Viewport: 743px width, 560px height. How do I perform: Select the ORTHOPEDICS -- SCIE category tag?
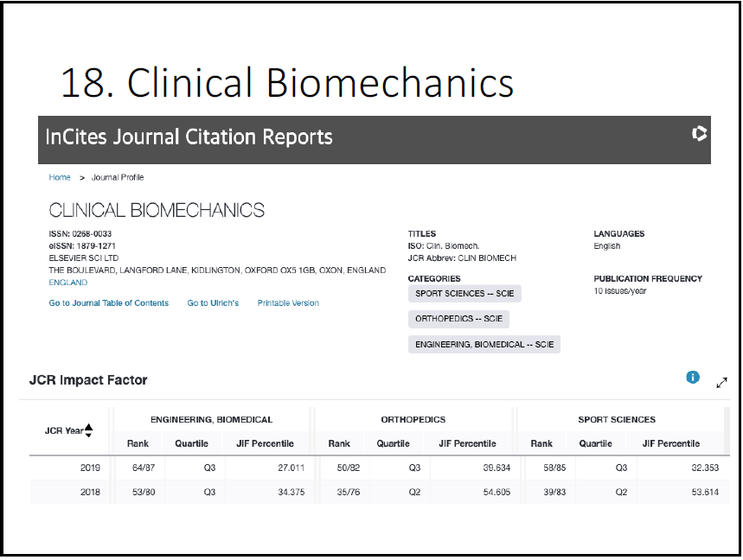click(458, 319)
